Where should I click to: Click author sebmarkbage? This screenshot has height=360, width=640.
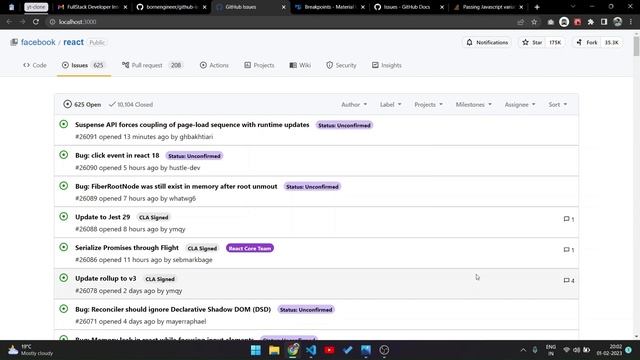coord(192,260)
